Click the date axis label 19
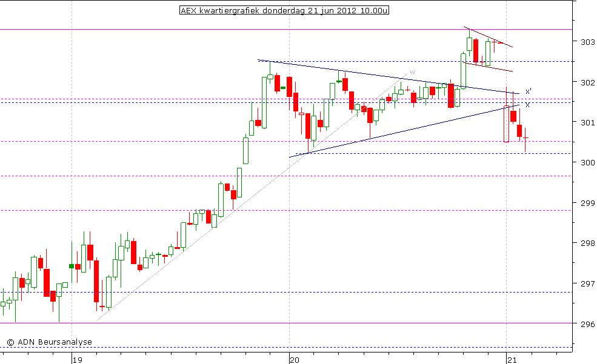The image size is (597, 364). (78, 360)
